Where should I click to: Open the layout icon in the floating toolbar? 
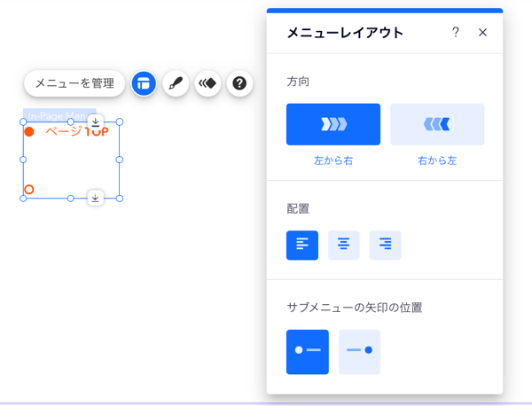(144, 83)
